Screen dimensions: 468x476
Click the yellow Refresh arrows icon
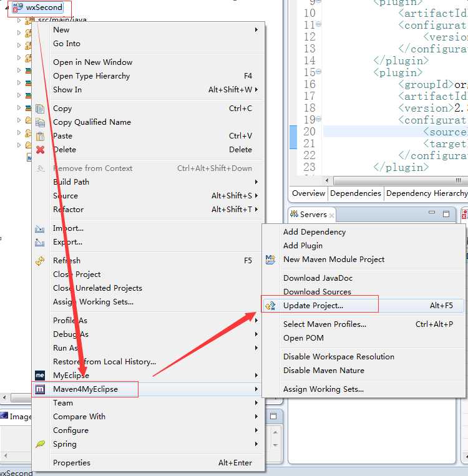[x=40, y=261]
